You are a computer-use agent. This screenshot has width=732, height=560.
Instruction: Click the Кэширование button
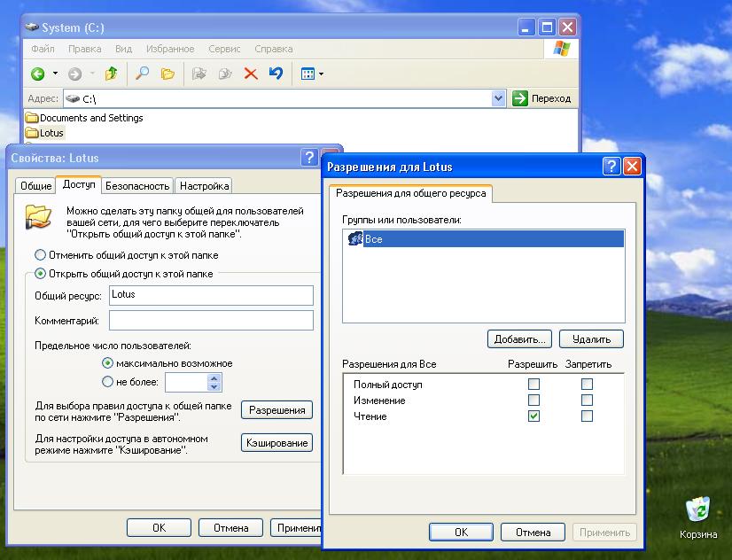click(x=276, y=443)
